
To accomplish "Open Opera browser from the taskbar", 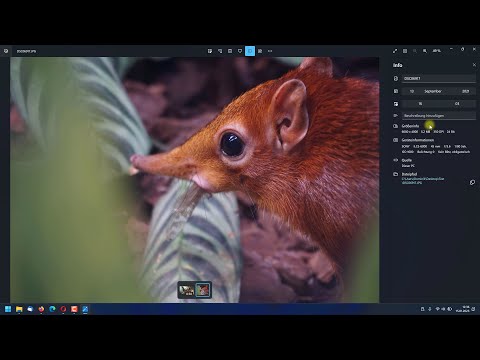I will click(63, 309).
